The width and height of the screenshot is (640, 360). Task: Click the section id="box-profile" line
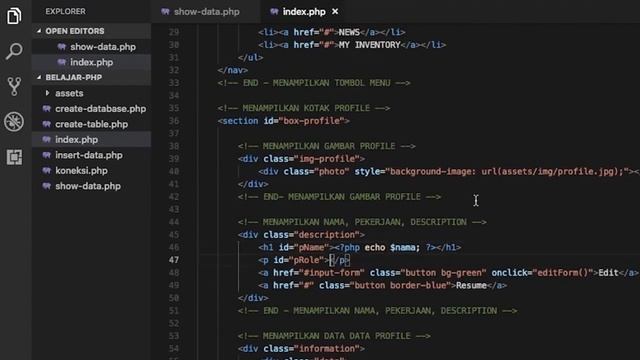(x=284, y=121)
